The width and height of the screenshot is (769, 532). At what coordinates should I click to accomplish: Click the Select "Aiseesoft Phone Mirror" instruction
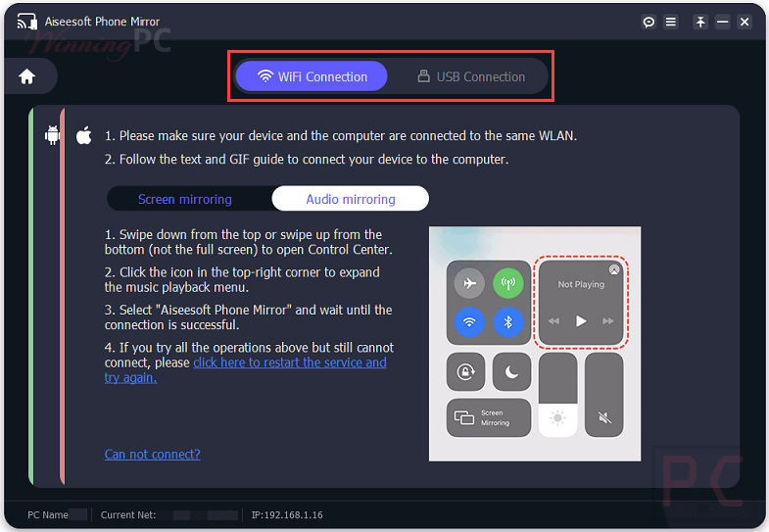[x=248, y=317]
